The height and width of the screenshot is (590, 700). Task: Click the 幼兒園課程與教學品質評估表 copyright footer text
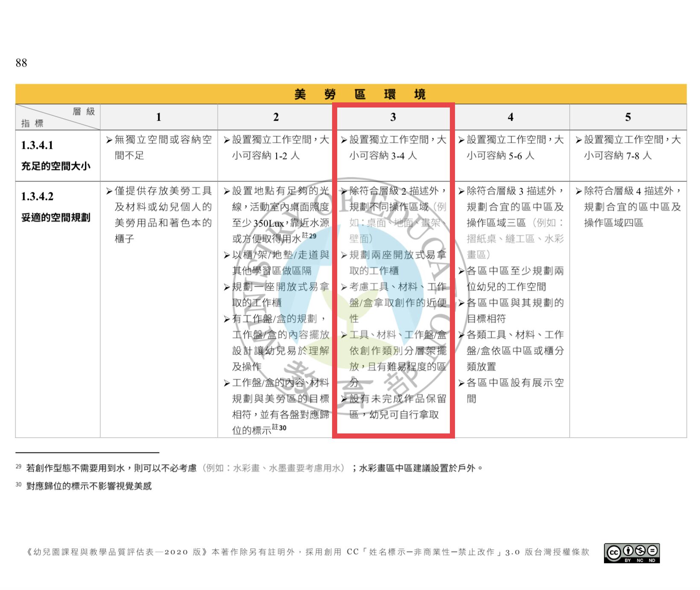click(x=307, y=552)
